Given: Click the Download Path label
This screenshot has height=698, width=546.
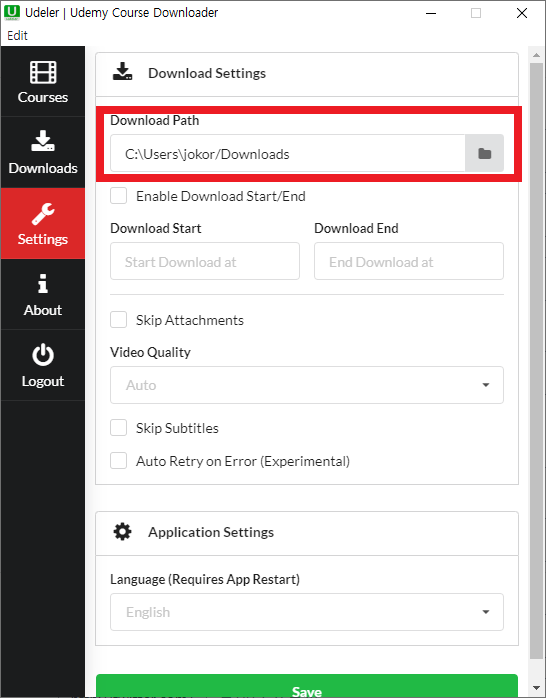Looking at the screenshot, I should pos(154,120).
